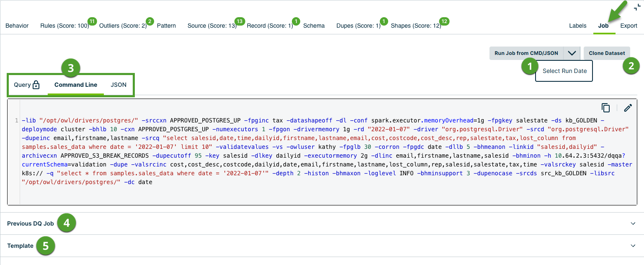Click the lock icon beside Query
644x265 pixels.
(x=35, y=84)
